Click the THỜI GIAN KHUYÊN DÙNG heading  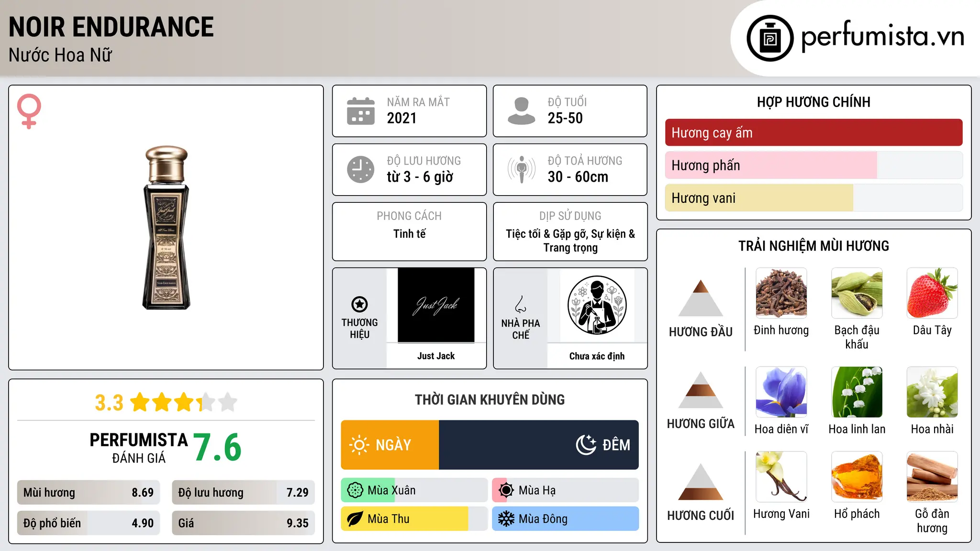pos(490,400)
